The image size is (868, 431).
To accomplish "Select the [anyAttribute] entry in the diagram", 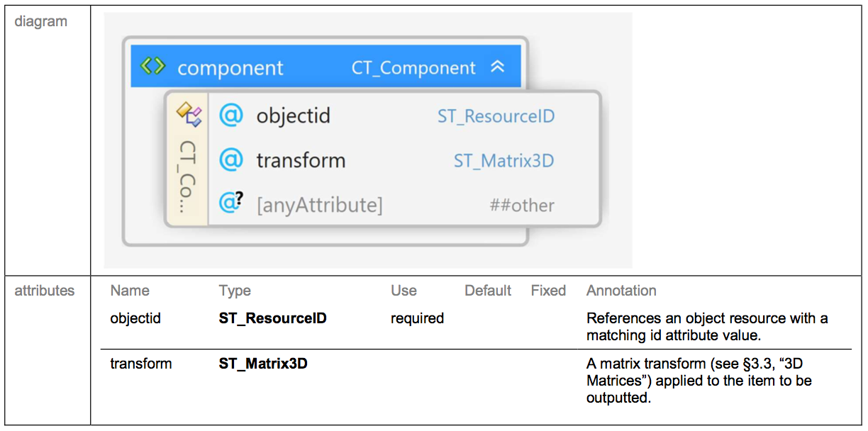I will click(319, 206).
